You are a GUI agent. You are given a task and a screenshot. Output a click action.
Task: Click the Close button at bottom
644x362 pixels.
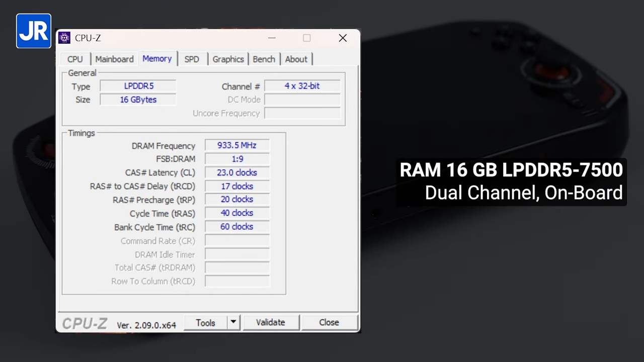coord(329,322)
